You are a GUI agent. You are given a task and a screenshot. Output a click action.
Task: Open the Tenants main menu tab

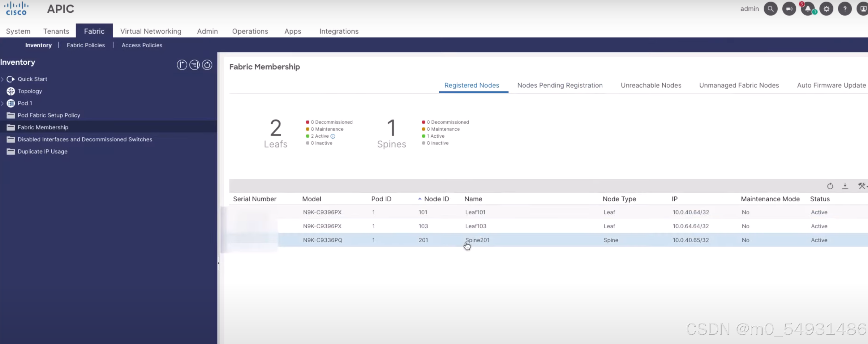pos(56,31)
